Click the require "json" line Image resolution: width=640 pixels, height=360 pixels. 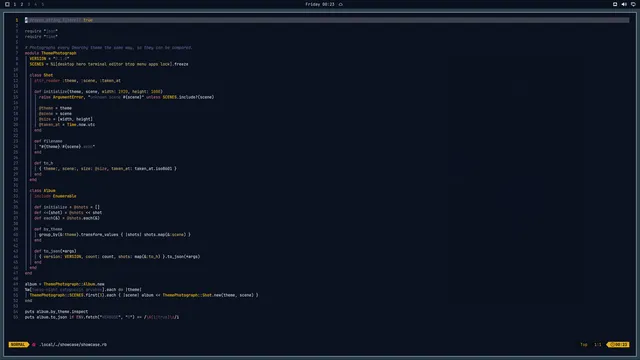point(41,31)
